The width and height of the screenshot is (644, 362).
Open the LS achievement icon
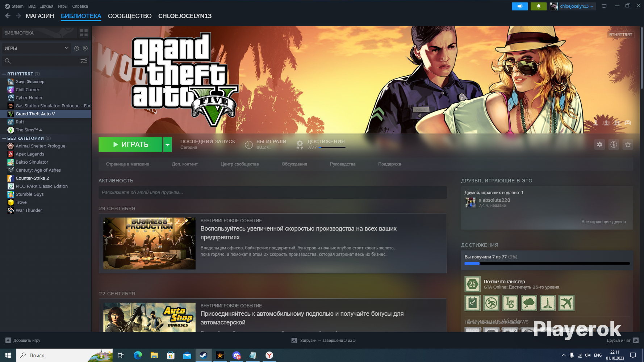click(x=510, y=303)
